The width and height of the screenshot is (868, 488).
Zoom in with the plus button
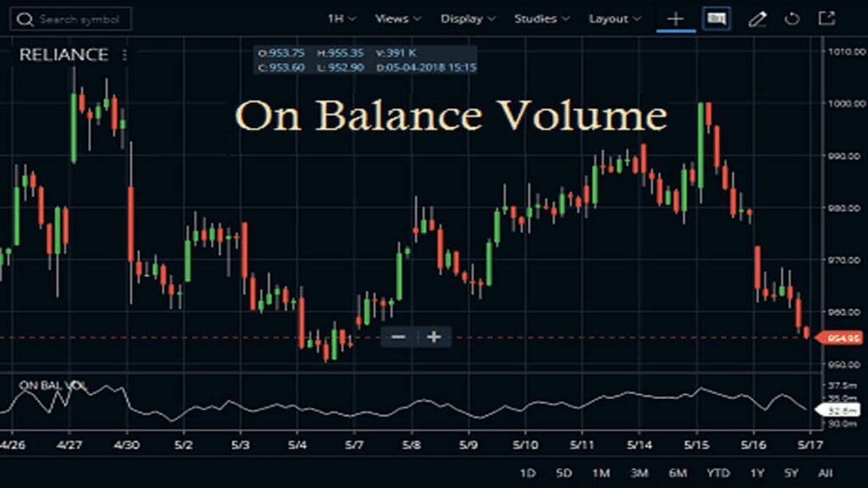point(435,337)
